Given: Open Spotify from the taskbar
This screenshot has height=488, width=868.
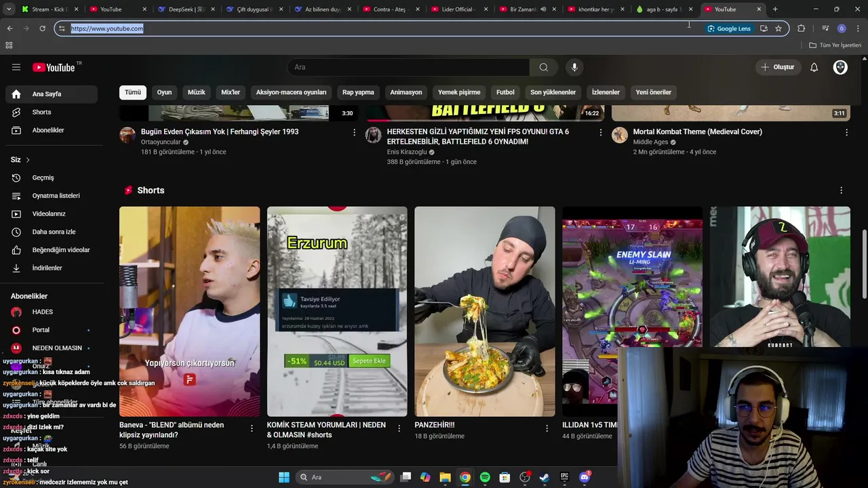Looking at the screenshot, I should pos(485,477).
